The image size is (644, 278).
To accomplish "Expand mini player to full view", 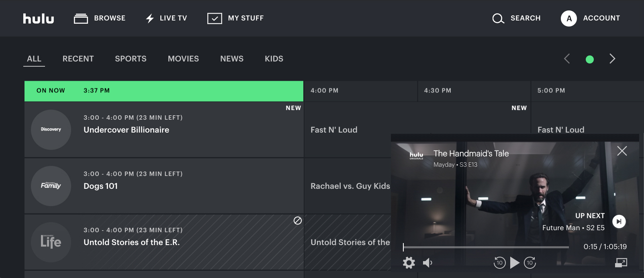I will (x=621, y=263).
